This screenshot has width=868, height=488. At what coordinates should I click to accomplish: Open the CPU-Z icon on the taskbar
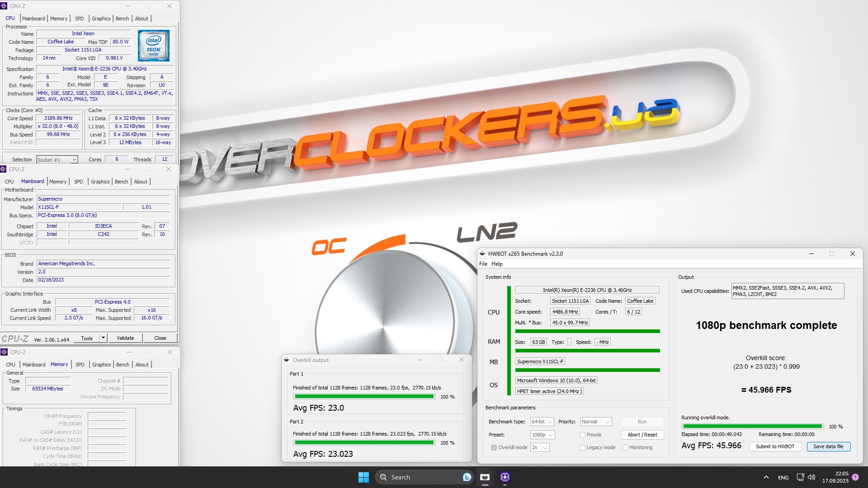pyautogui.click(x=505, y=477)
